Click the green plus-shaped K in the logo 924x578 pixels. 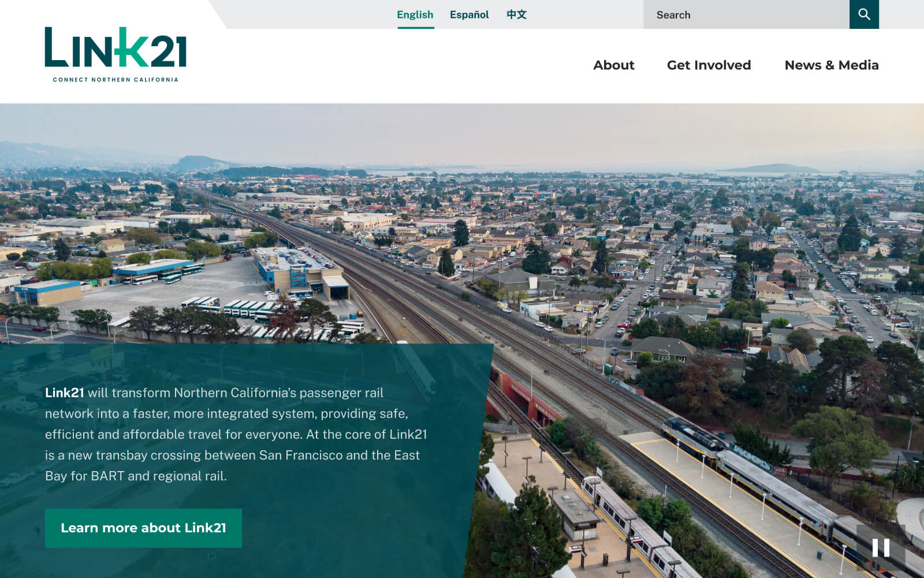click(129, 49)
